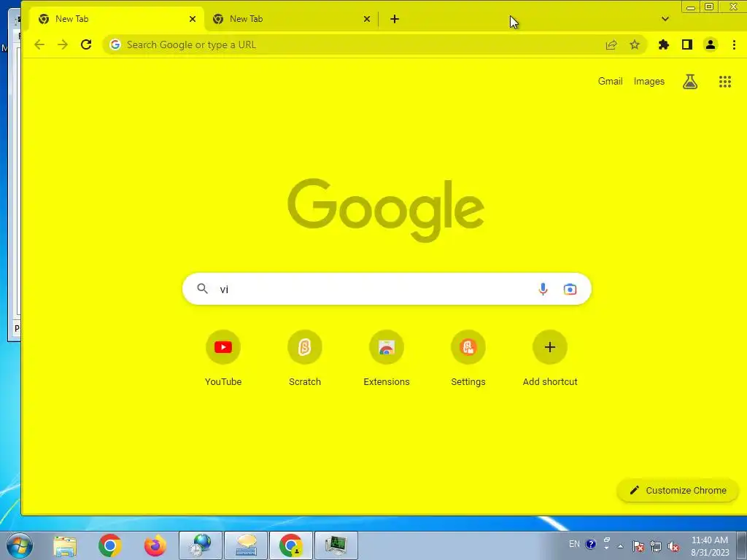This screenshot has width=747, height=560.
Task: Click the EN language indicator
Action: 575,544
